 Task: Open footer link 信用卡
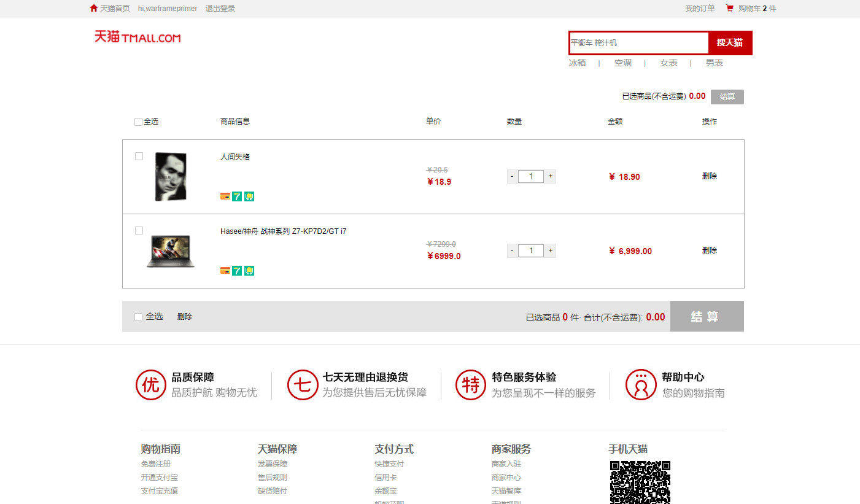[386, 478]
